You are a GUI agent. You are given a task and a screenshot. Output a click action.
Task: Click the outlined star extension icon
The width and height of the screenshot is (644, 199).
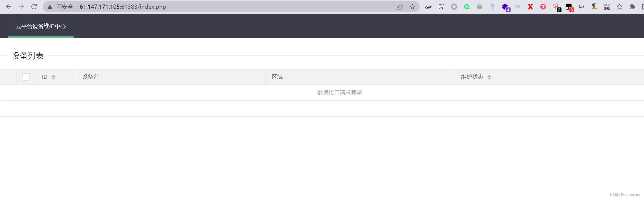tap(620, 7)
